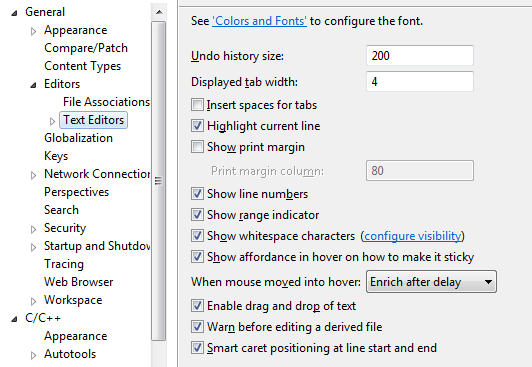This screenshot has width=532, height=367.
Task: Uncheck Show range indicator
Action: point(197,215)
